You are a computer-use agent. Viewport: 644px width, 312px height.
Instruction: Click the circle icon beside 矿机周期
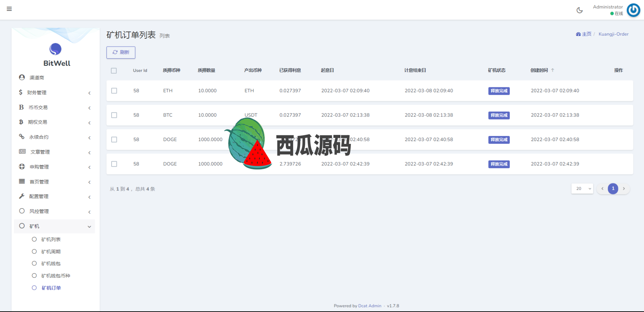pos(34,252)
